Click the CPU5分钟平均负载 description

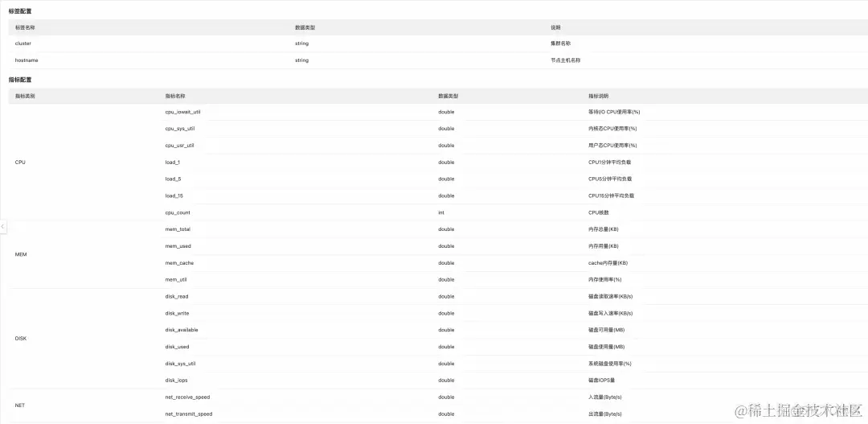tap(610, 179)
